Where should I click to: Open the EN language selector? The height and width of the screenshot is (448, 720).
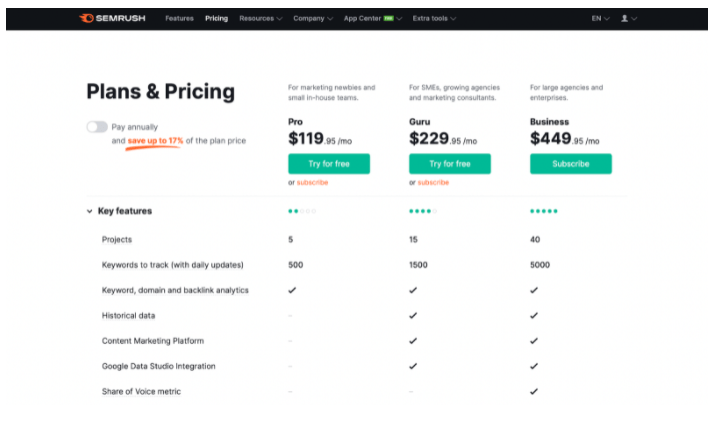click(600, 18)
